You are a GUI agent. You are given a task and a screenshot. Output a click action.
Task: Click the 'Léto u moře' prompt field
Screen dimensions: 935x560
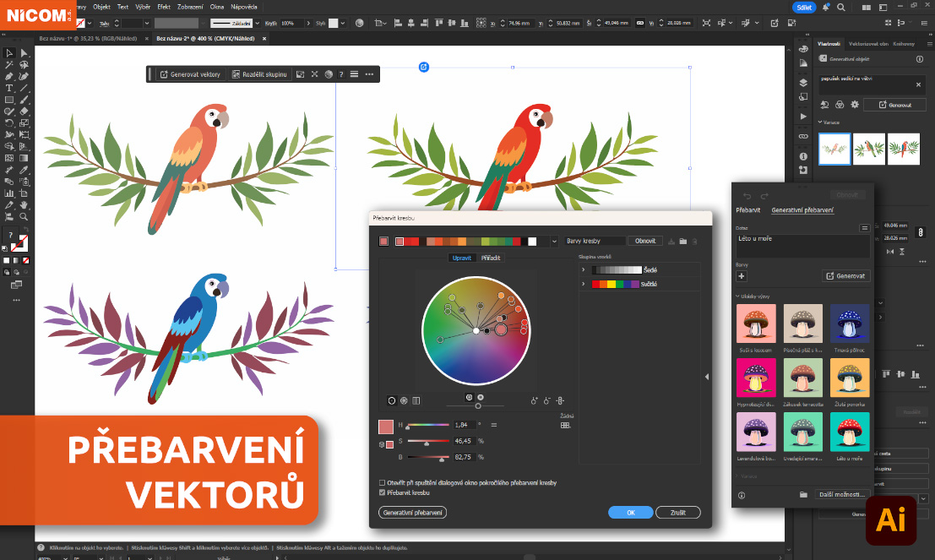point(803,245)
